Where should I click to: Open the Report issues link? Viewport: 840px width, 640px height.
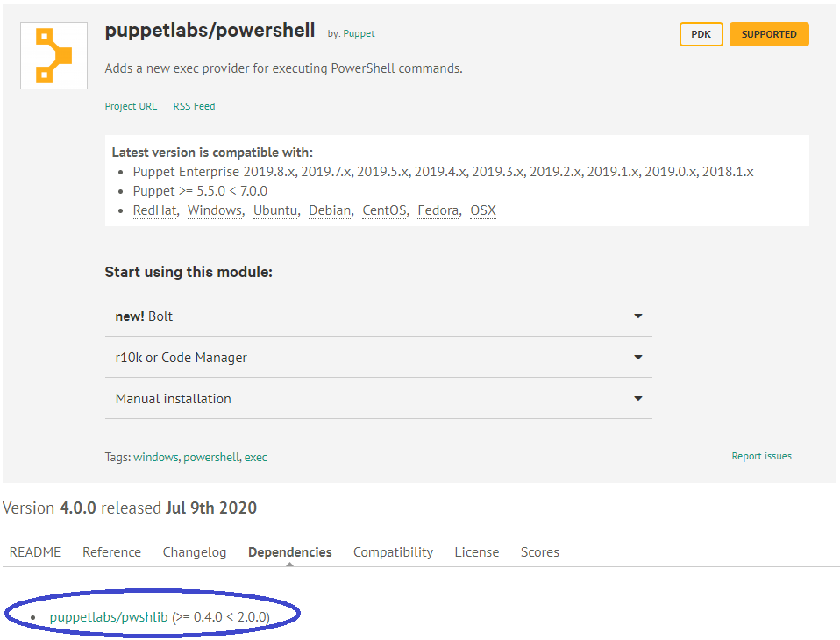click(761, 456)
